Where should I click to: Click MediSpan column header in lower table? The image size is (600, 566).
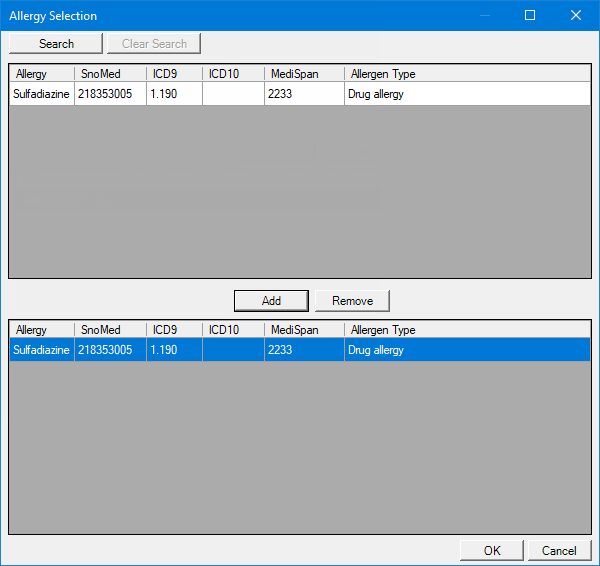pyautogui.click(x=304, y=330)
